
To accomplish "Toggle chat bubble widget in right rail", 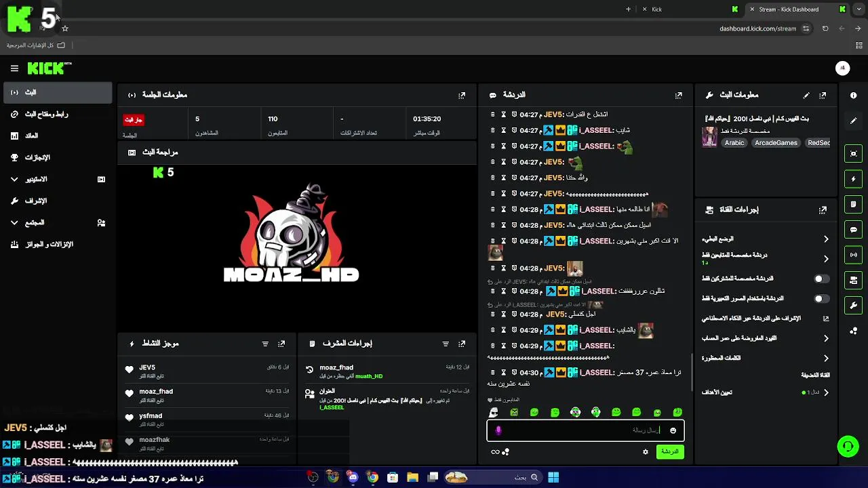I will tap(854, 230).
